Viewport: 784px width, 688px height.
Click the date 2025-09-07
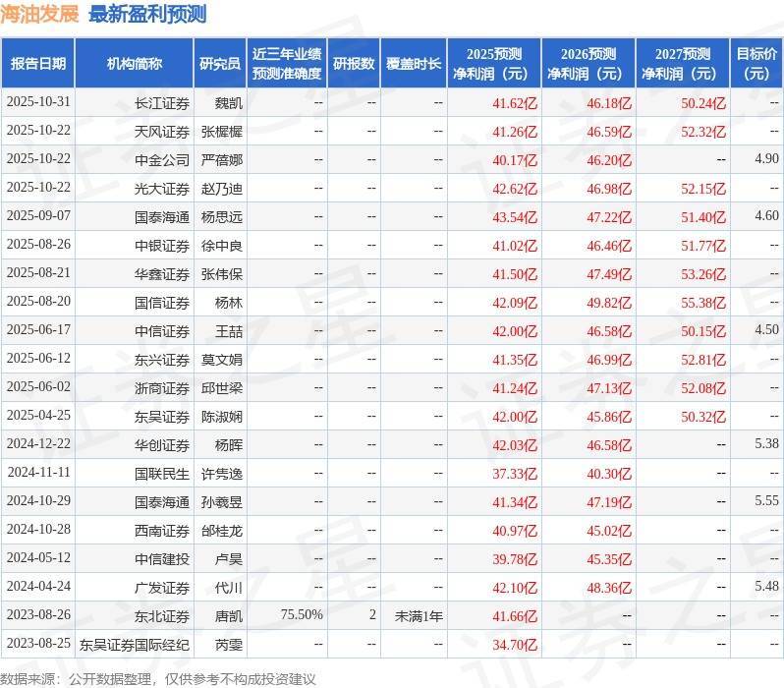point(38,216)
